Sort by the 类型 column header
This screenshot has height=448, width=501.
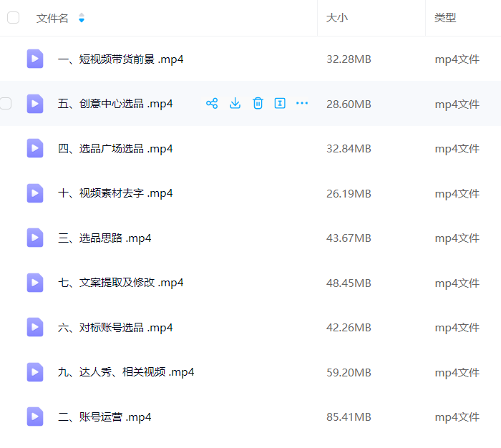(x=445, y=18)
